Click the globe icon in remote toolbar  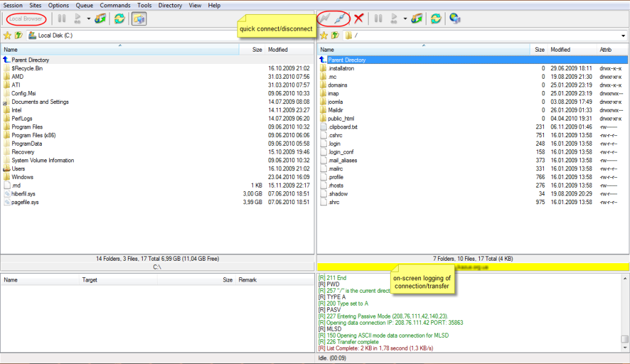pos(455,19)
